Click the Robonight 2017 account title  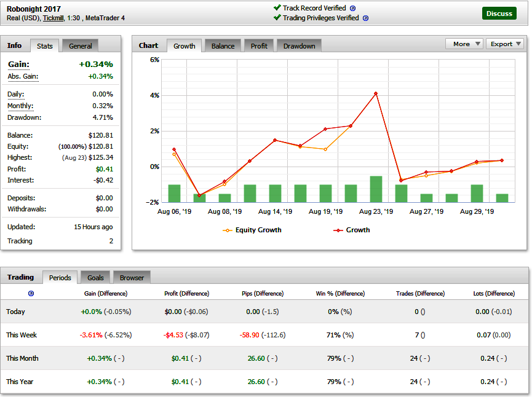coord(34,9)
